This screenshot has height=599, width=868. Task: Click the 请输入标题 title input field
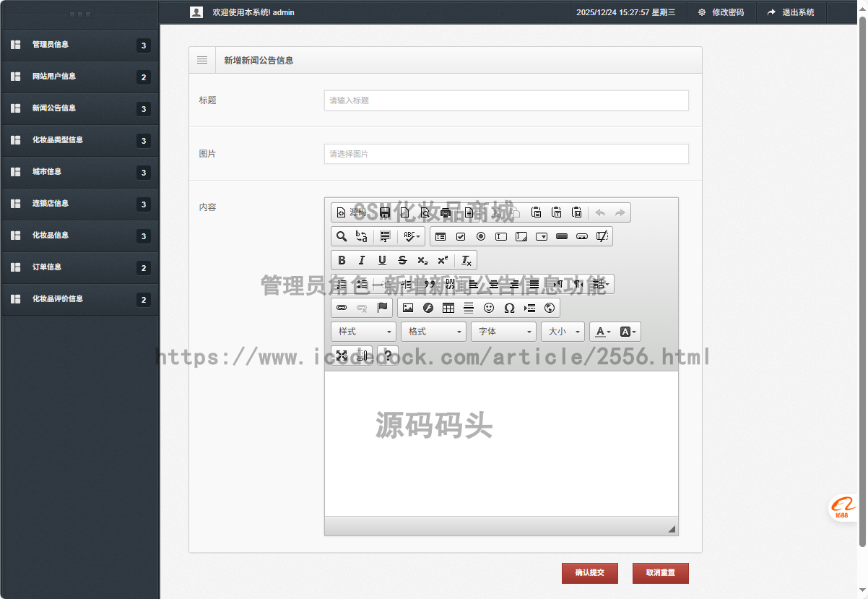tap(505, 100)
